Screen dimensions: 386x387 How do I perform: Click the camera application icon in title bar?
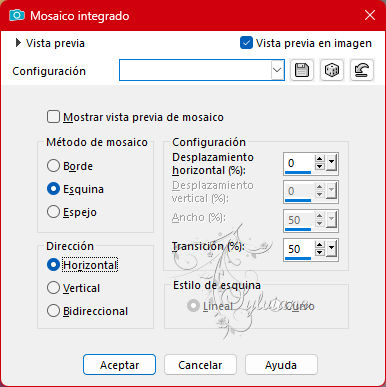(17, 15)
